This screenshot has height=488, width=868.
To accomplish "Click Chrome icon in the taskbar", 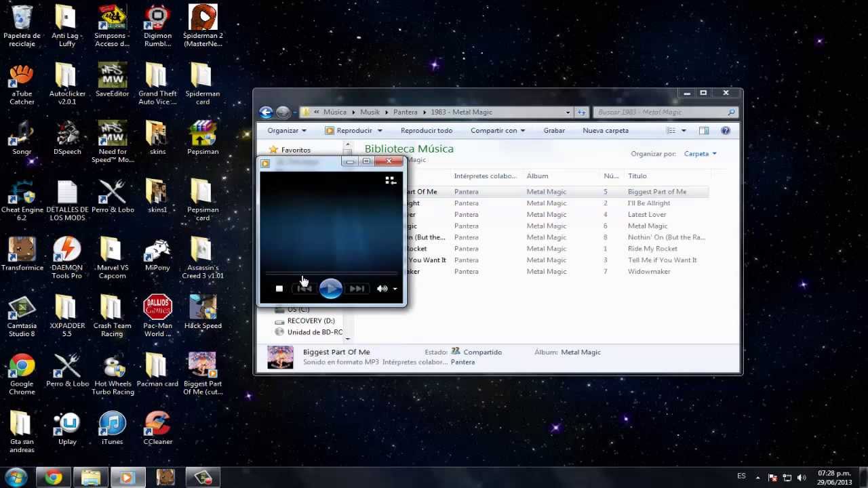I will (53, 478).
